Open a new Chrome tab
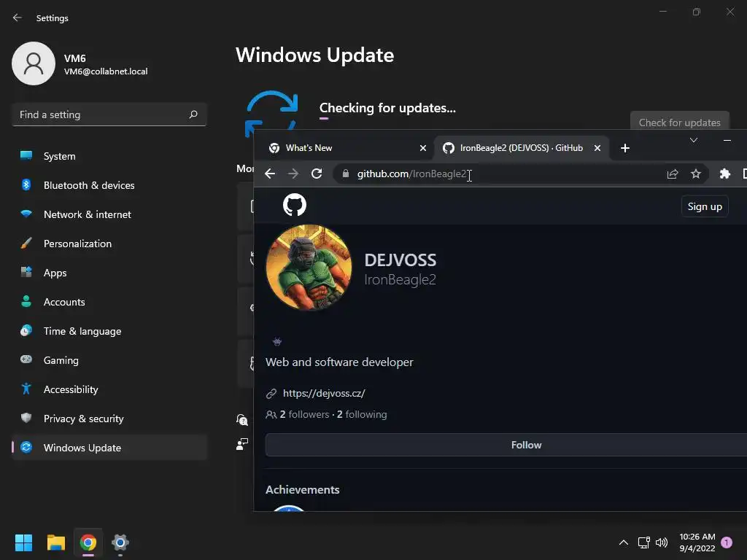The width and height of the screenshot is (747, 560). pos(625,148)
